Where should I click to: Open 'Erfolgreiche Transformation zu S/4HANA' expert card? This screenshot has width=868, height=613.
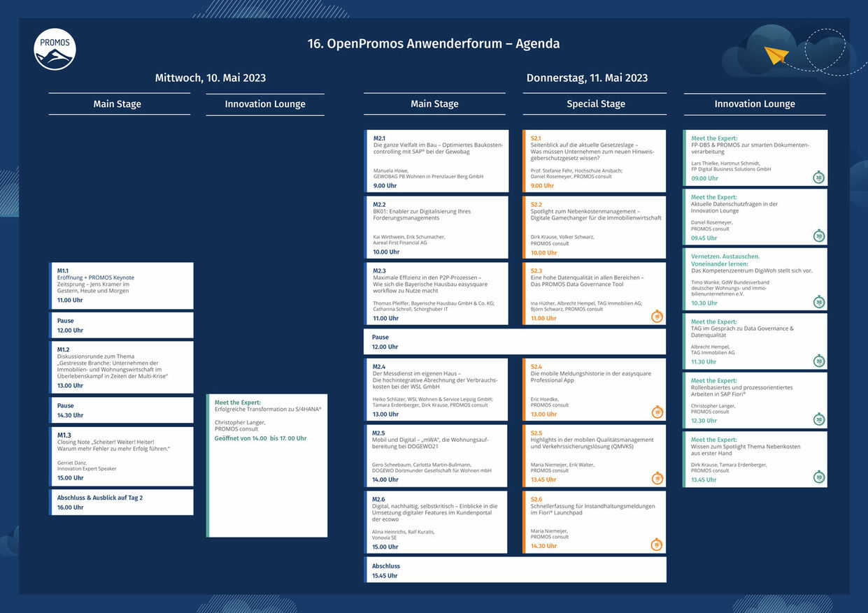[x=266, y=466]
